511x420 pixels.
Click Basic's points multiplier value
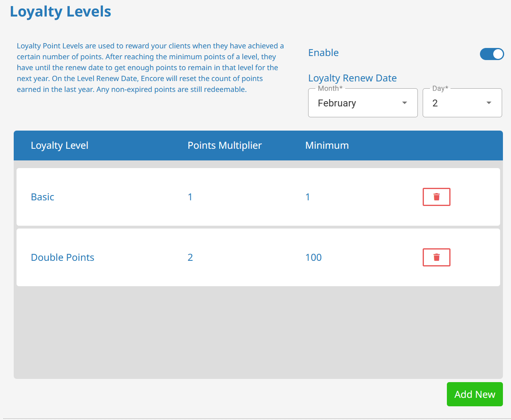[x=190, y=197]
